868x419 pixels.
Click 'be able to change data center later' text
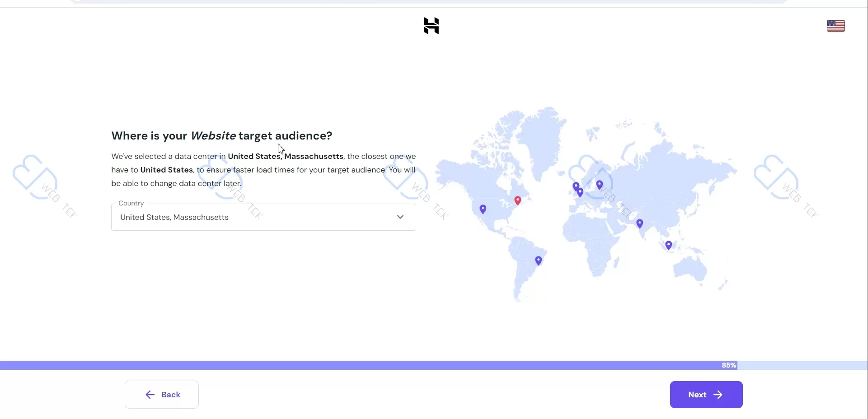177,184
